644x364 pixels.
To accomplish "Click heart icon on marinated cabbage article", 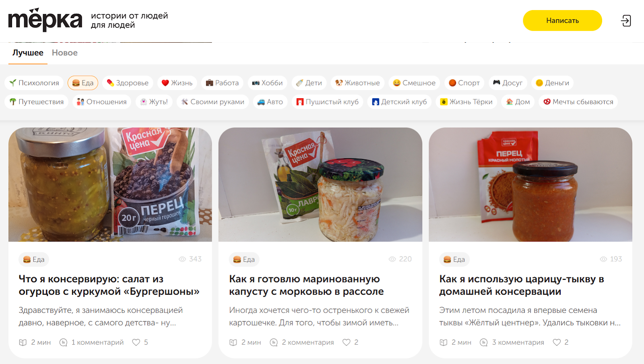I will [x=347, y=342].
